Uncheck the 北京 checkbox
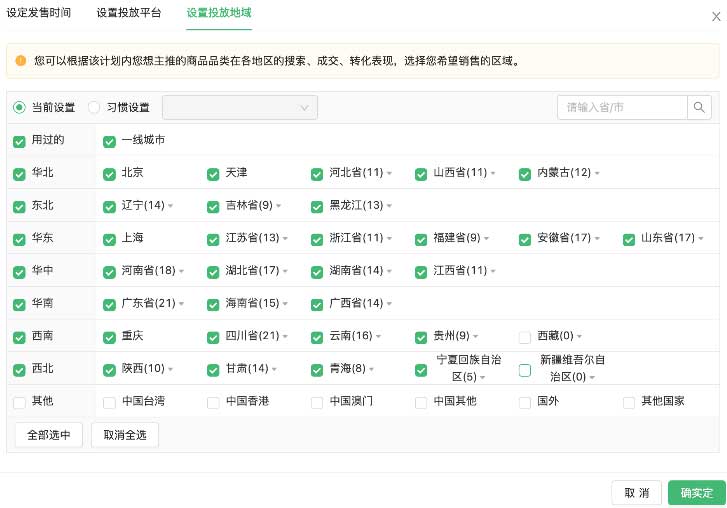The image size is (727, 508). 109,174
